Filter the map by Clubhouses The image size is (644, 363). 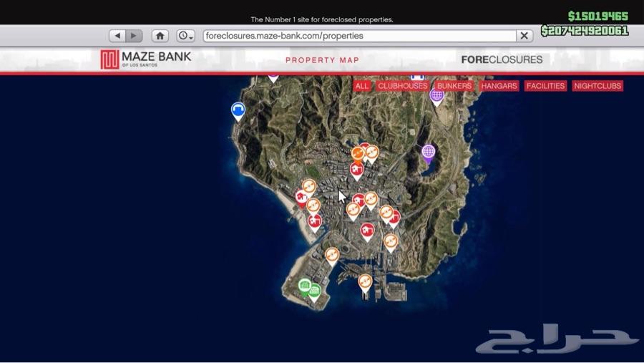pyautogui.click(x=402, y=86)
